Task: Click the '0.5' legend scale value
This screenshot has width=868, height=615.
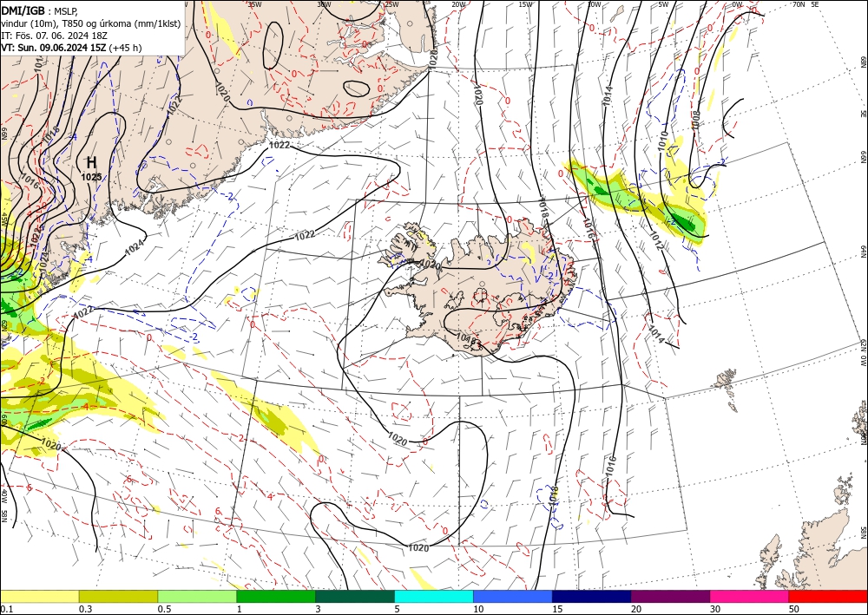Action: [164, 609]
